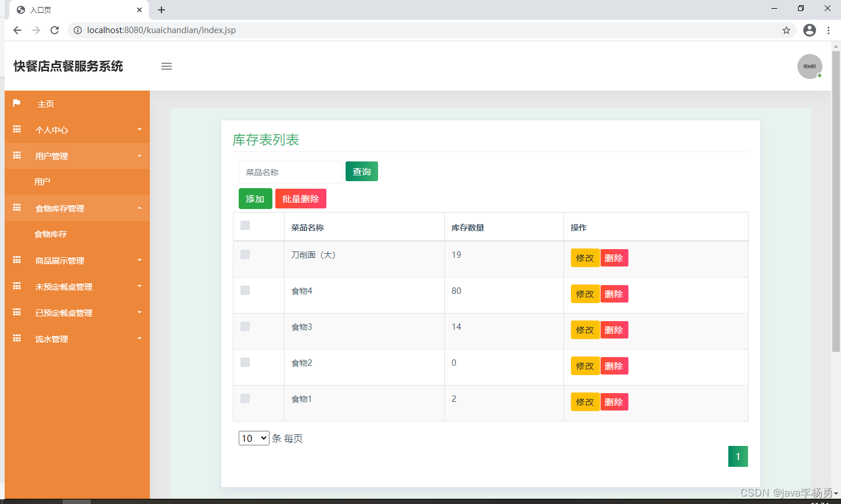Collapse the 食物库存管理 menu arrow

(x=139, y=207)
